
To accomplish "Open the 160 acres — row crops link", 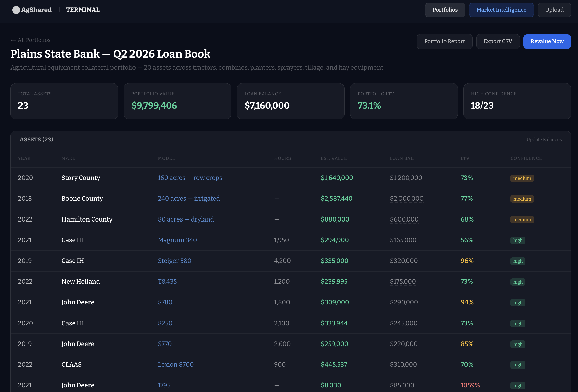I will [190, 178].
